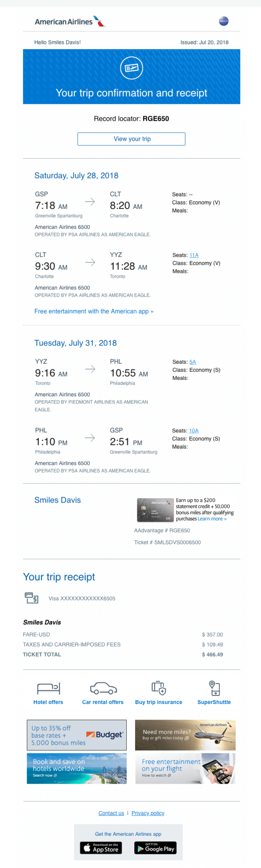The image size is (261, 868).
Task: Open the Privacy policy
Action: click(x=147, y=813)
